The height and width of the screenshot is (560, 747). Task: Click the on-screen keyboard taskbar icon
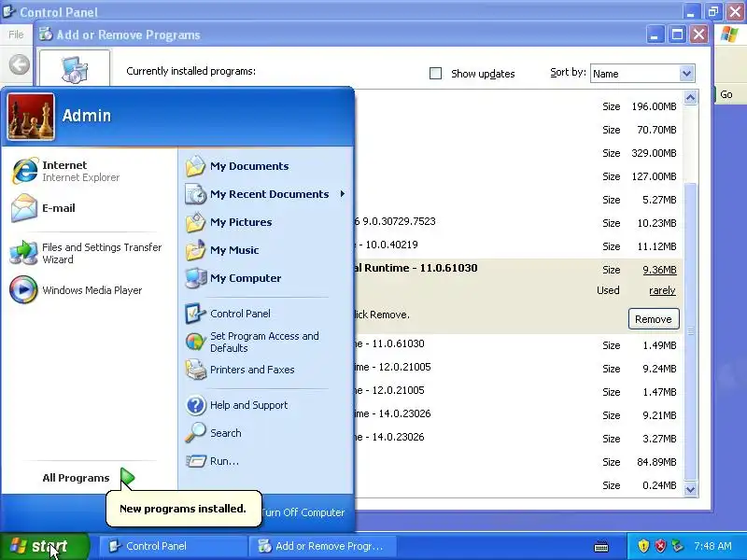tap(601, 546)
